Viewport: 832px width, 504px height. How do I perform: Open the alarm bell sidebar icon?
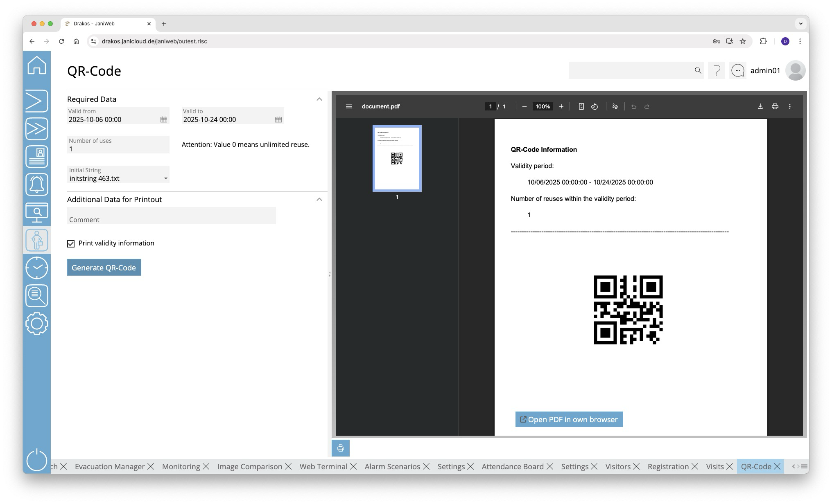tap(37, 184)
